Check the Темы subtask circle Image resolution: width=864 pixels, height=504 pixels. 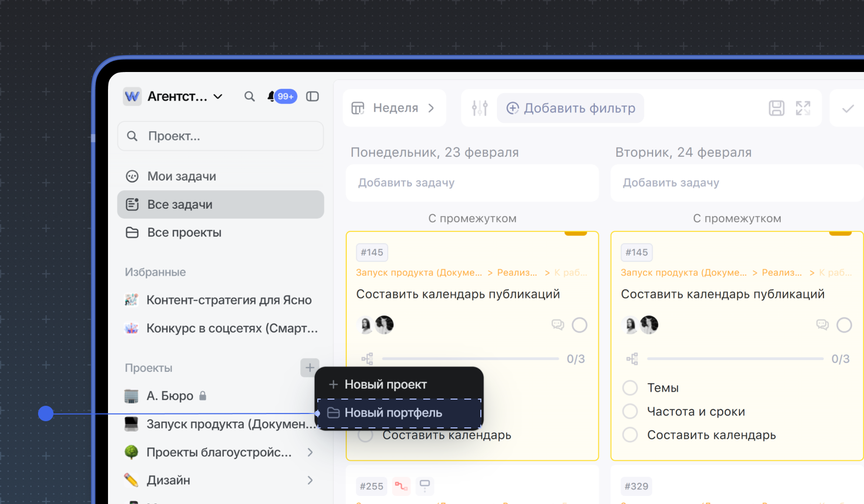(630, 388)
